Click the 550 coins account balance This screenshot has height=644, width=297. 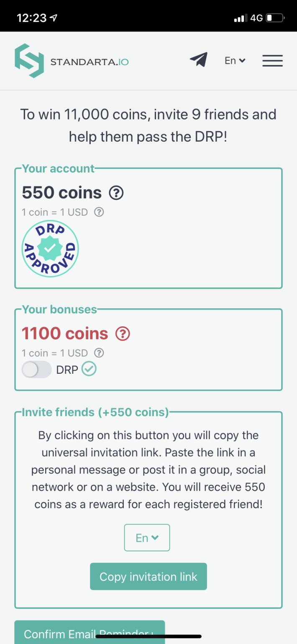(62, 193)
